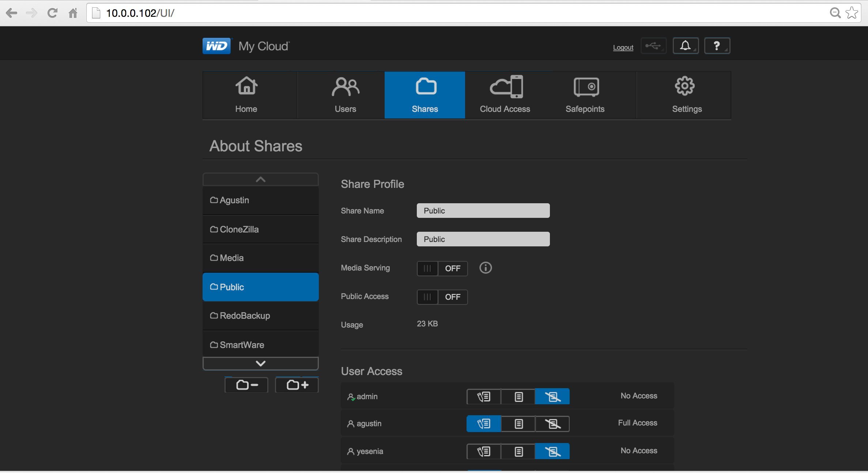Click the USB devices icon in header

click(653, 46)
